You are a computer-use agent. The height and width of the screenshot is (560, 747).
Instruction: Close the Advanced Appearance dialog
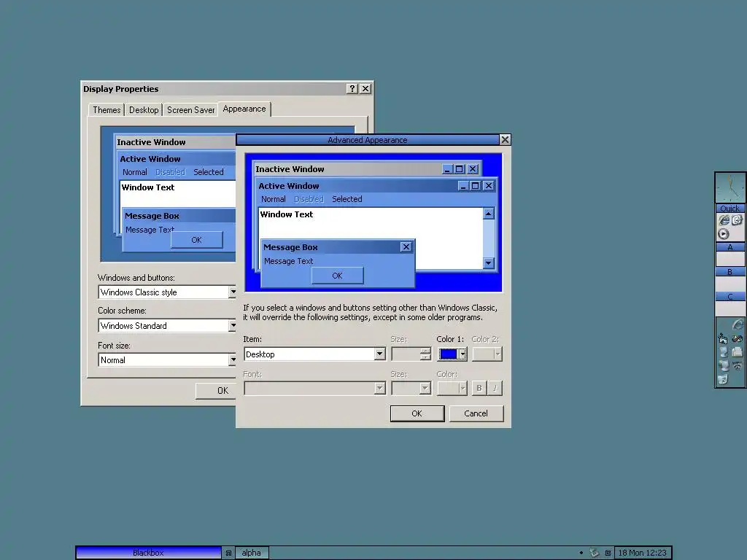[x=505, y=139]
